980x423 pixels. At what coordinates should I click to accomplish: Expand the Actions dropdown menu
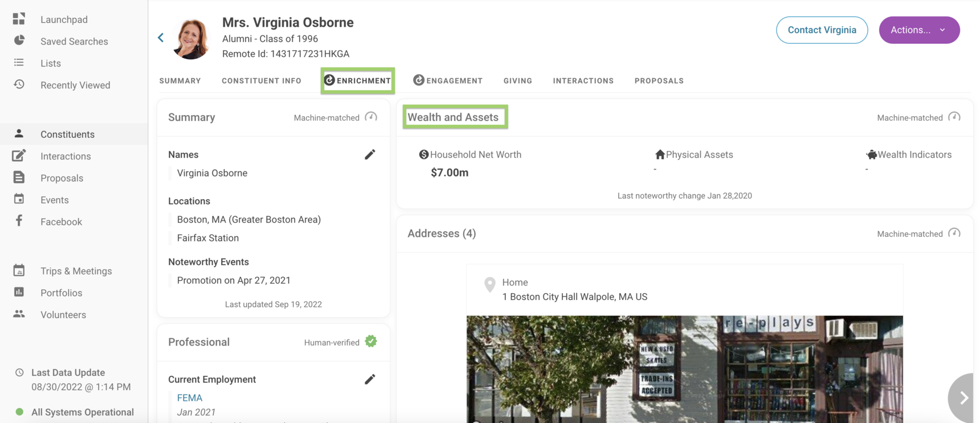(x=918, y=30)
